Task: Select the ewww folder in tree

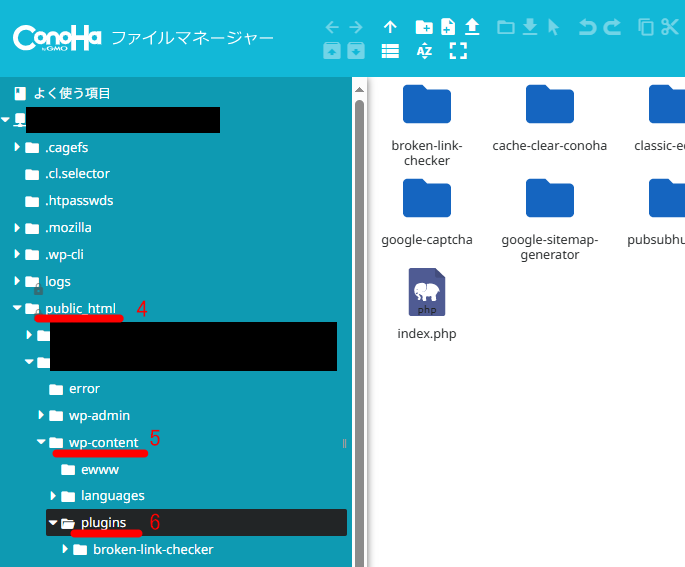Action: click(x=90, y=470)
